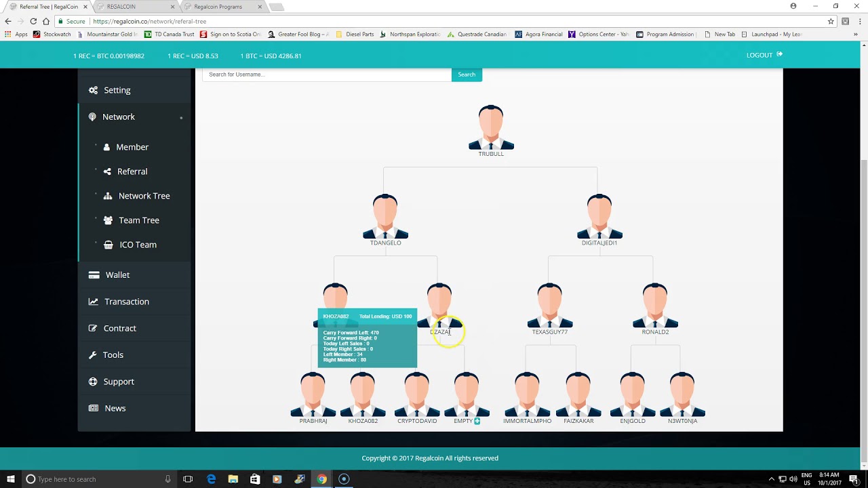Click the Setting gears icon
The width and height of the screenshot is (868, 488).
[94, 90]
